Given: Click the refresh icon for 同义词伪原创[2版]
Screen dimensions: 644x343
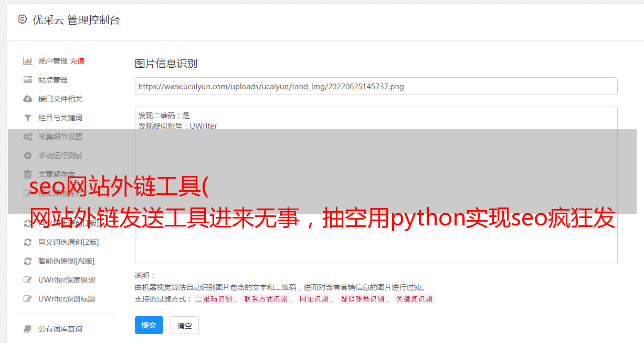Looking at the screenshot, I should click(28, 242).
